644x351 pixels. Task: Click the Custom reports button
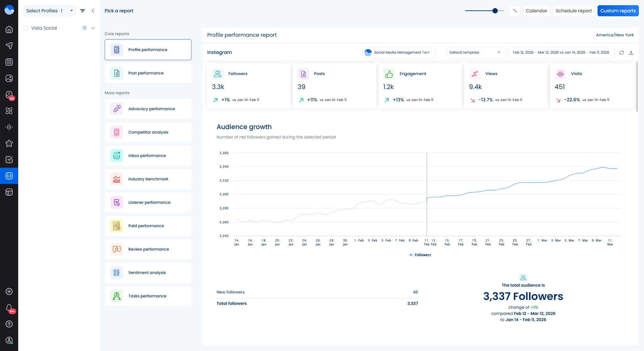tap(617, 10)
